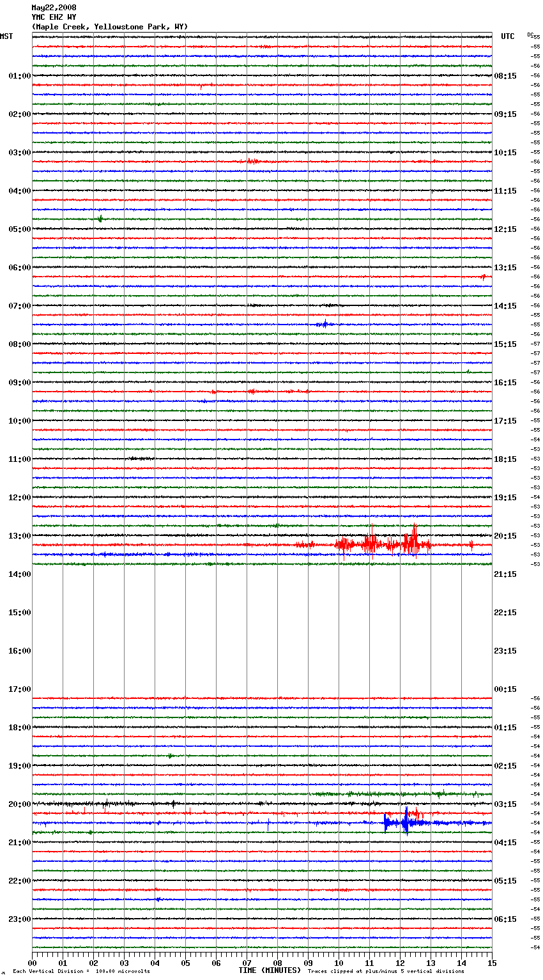Click the 10:15 UTC time label

[505, 153]
